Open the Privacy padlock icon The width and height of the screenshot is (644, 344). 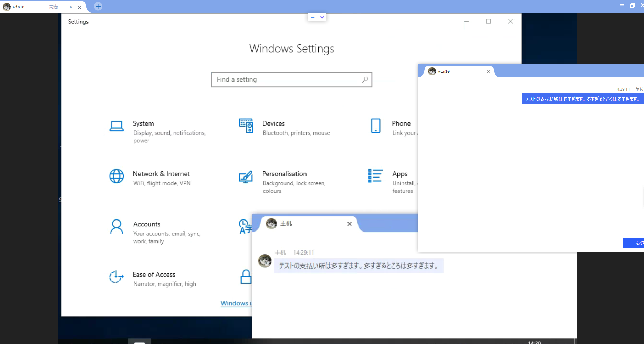(246, 277)
